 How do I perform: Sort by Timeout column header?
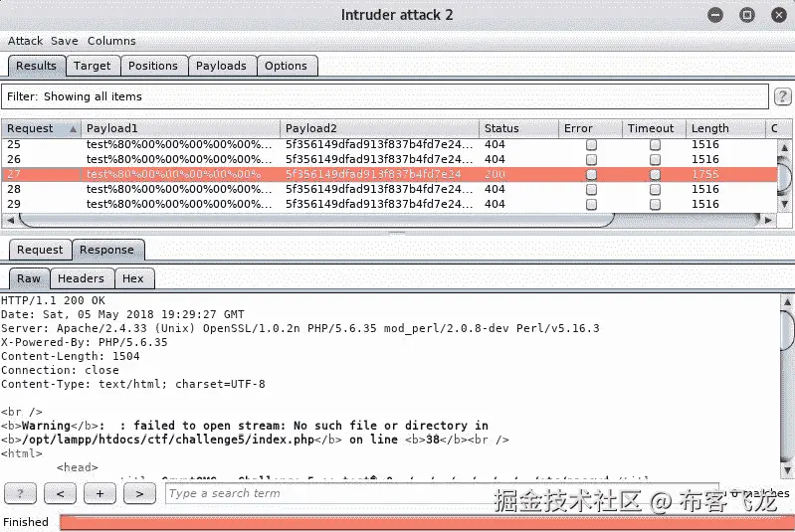point(654,128)
